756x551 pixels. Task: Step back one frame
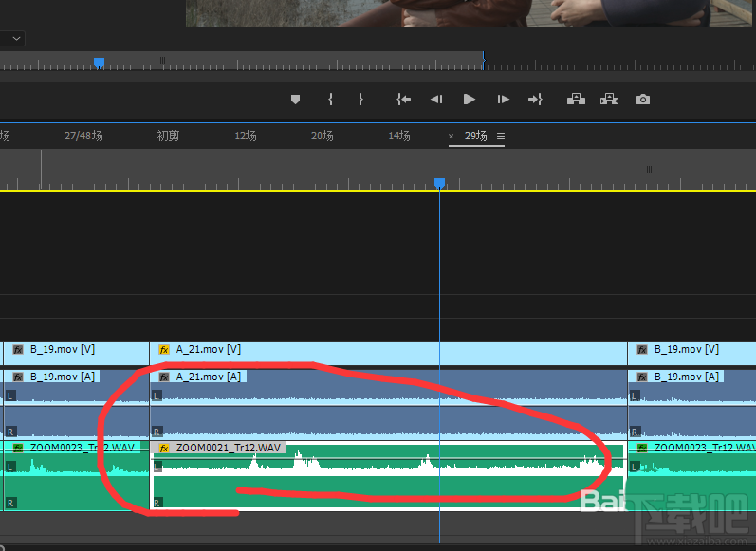(x=436, y=100)
